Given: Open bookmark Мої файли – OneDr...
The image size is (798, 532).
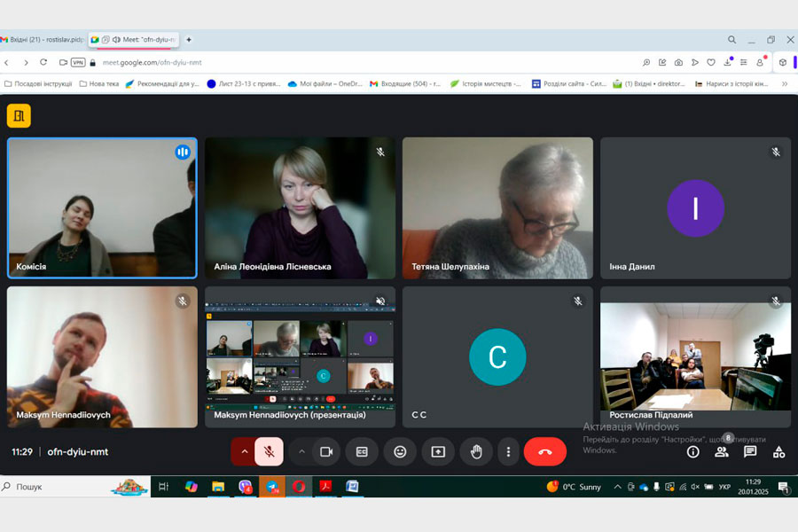Looking at the screenshot, I should [325, 84].
